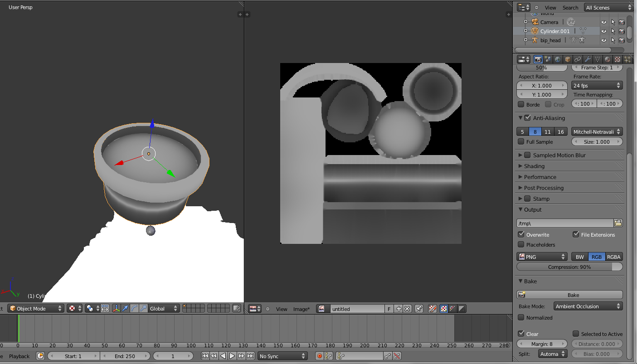Uncheck File Extensions option
Screen dimensions: 637x364
tap(576, 234)
